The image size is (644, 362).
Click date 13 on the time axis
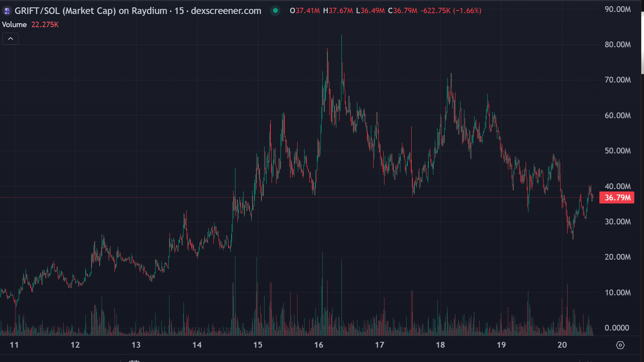[x=136, y=345]
